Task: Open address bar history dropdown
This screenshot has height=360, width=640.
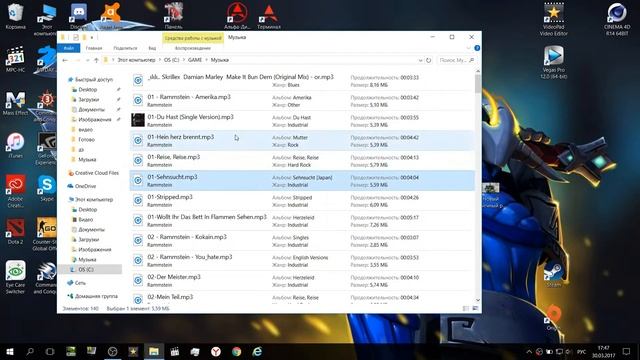Action: click(x=420, y=60)
